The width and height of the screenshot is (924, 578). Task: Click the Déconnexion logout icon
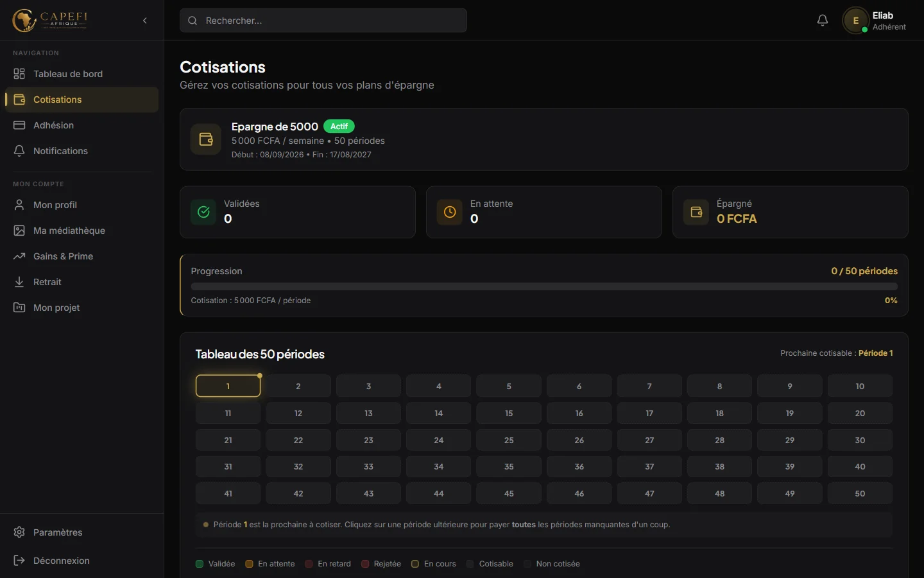(x=19, y=561)
